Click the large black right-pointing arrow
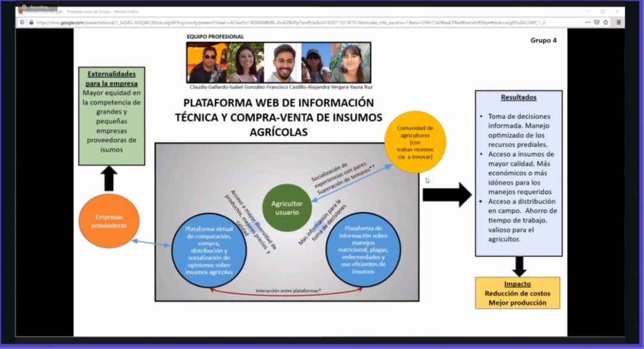Viewport: 644px width, 349px height. tap(447, 195)
